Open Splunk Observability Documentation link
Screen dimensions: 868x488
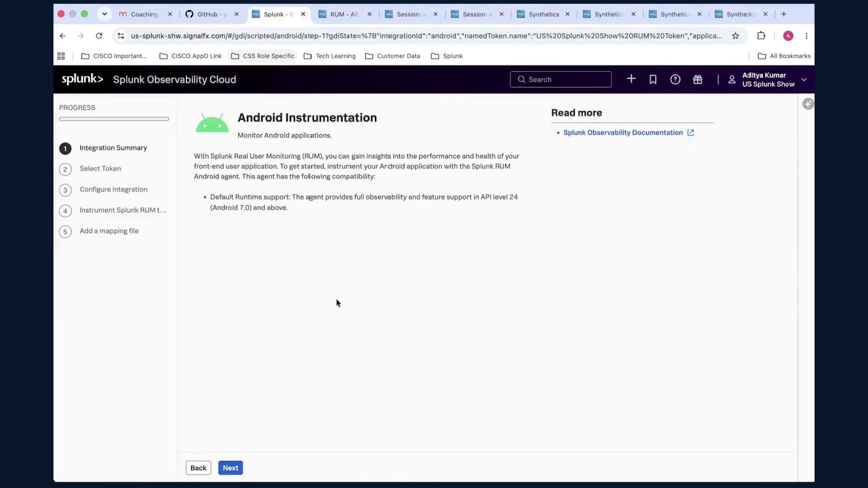(x=623, y=132)
